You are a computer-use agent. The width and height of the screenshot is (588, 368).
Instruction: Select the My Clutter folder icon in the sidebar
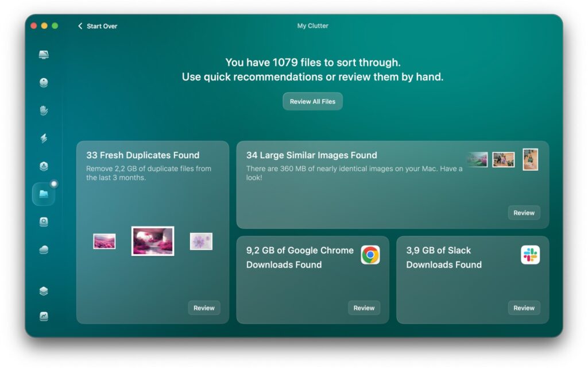tap(44, 194)
